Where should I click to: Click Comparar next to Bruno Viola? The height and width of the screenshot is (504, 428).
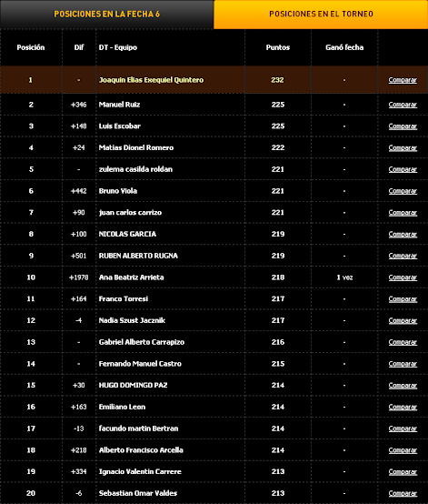coord(403,191)
